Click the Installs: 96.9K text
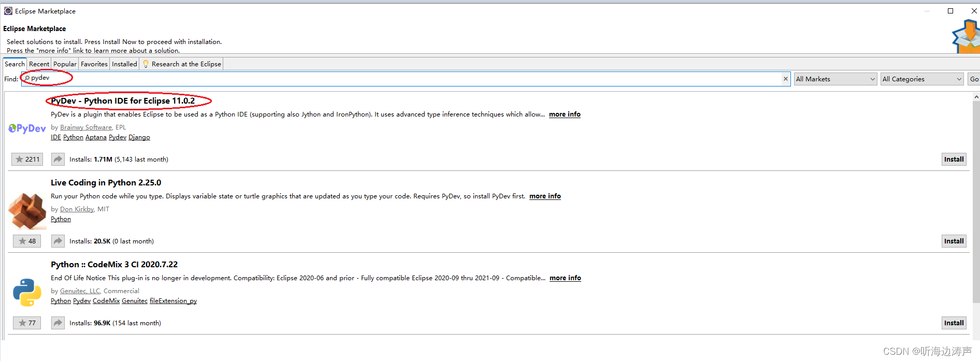This screenshot has width=980, height=361. click(115, 323)
